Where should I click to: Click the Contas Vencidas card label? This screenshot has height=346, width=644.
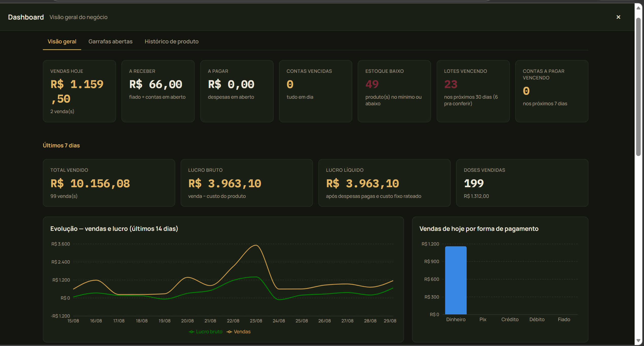(x=309, y=71)
